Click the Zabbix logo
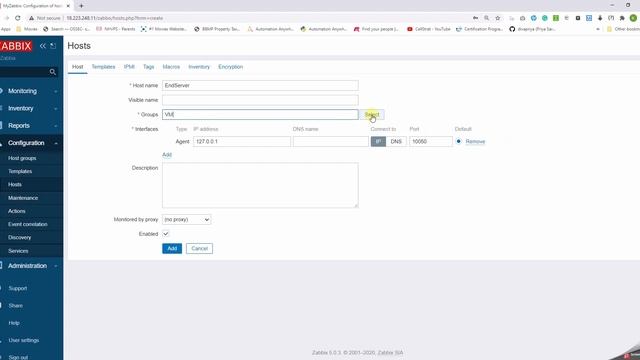Viewport: 640px width, 360px height. (x=16, y=46)
